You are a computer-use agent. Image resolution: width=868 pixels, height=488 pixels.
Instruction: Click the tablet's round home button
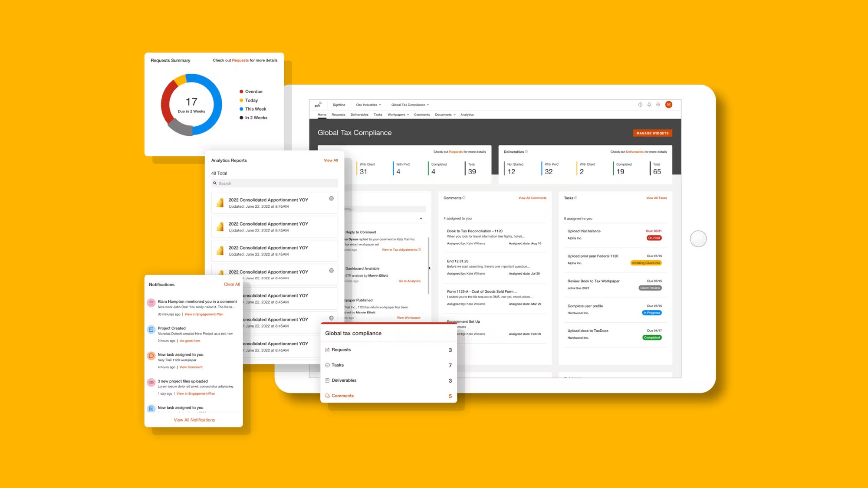(x=698, y=239)
